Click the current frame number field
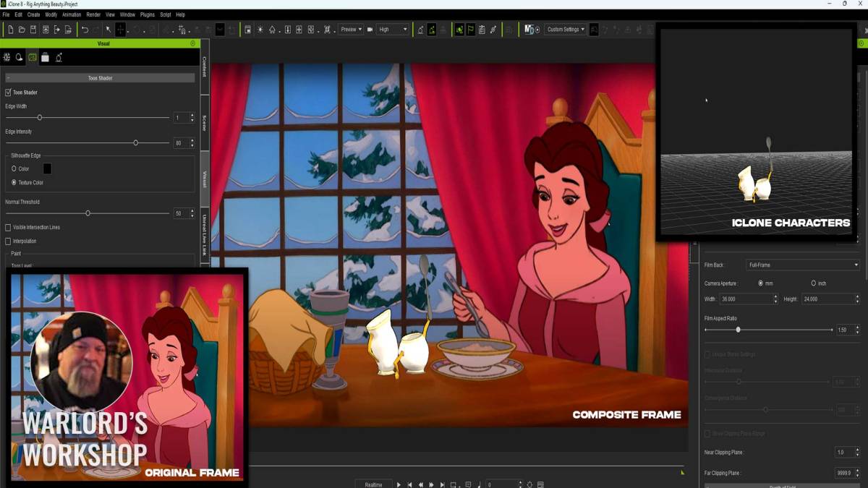The image size is (868, 488). (501, 484)
